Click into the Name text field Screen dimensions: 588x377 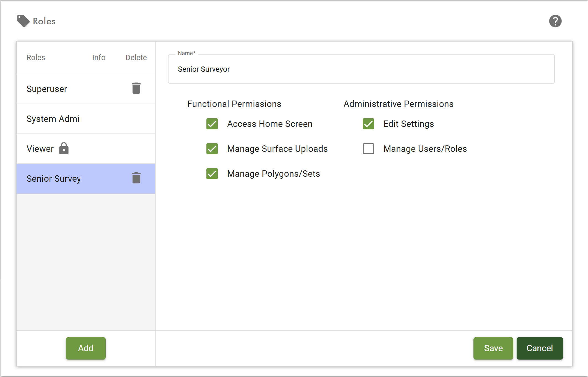(361, 69)
